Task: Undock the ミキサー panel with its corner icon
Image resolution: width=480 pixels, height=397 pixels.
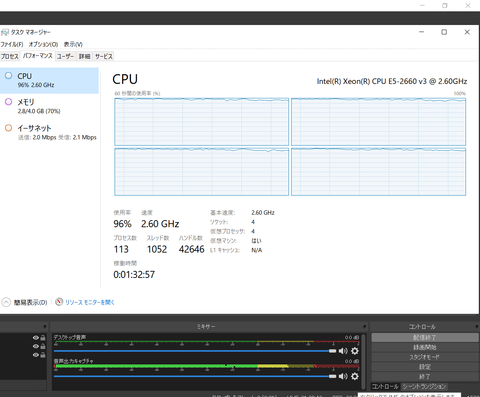Action: pyautogui.click(x=364, y=327)
